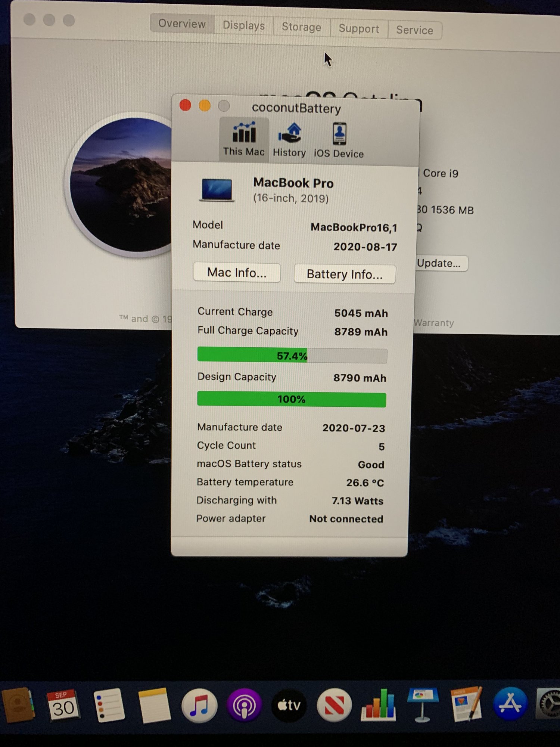
Task: Launch Podcasts from the Dock
Action: point(244,705)
